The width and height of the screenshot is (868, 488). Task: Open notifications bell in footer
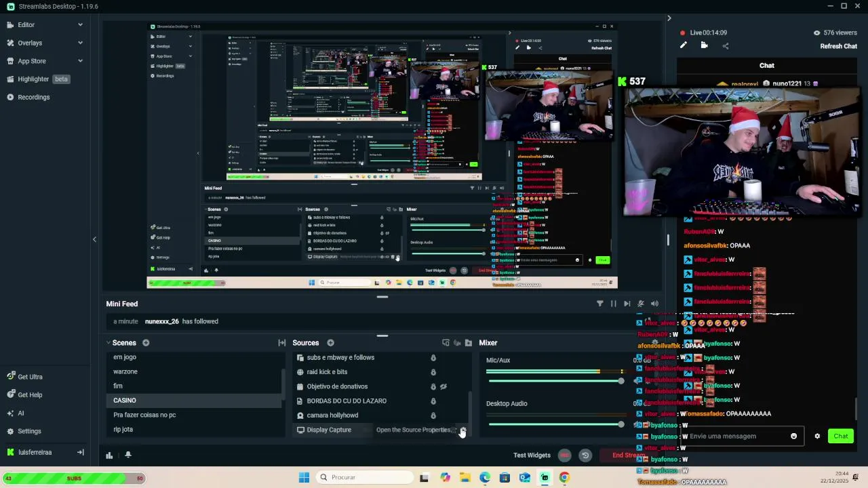pyautogui.click(x=127, y=455)
